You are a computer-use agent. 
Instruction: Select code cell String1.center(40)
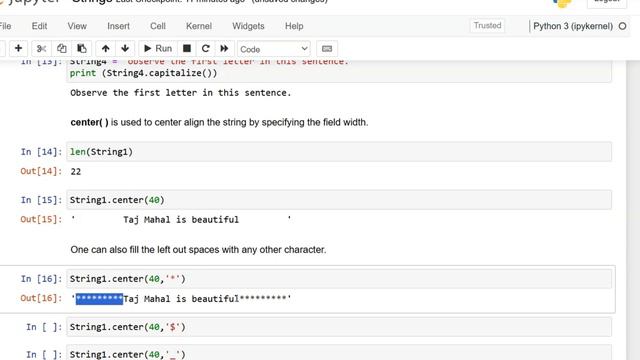(x=339, y=200)
